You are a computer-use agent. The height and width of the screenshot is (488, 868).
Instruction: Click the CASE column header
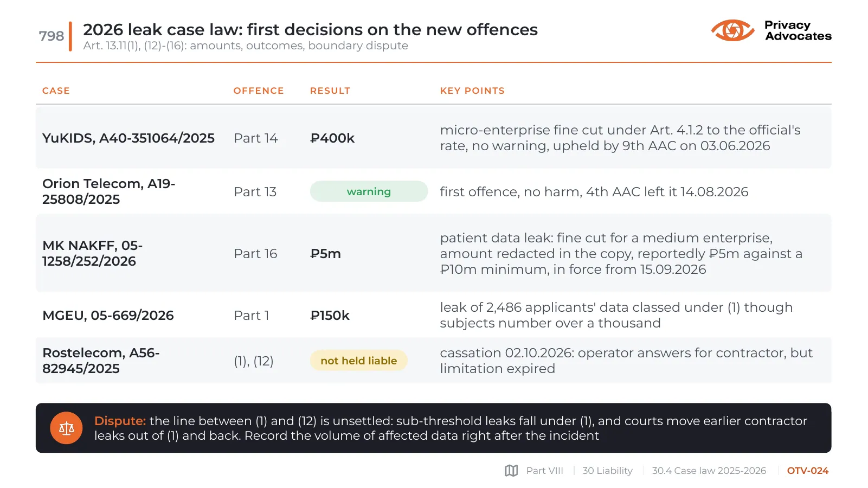56,91
